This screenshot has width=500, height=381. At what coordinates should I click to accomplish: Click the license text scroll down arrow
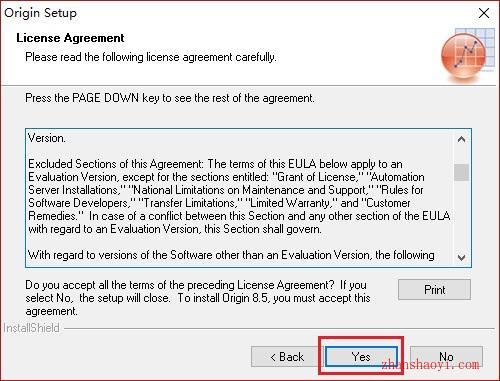pyautogui.click(x=461, y=257)
